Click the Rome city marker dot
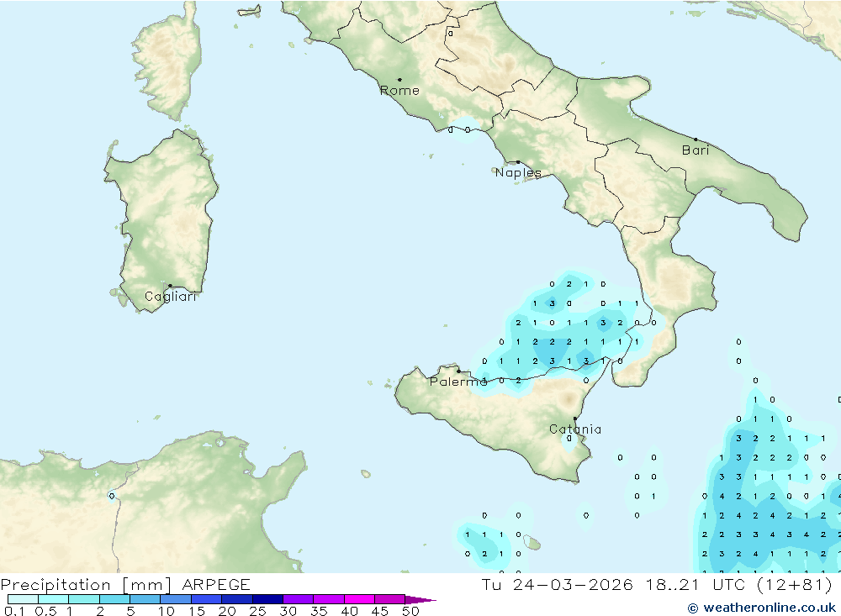This screenshot has height=616, width=841. pyautogui.click(x=399, y=80)
